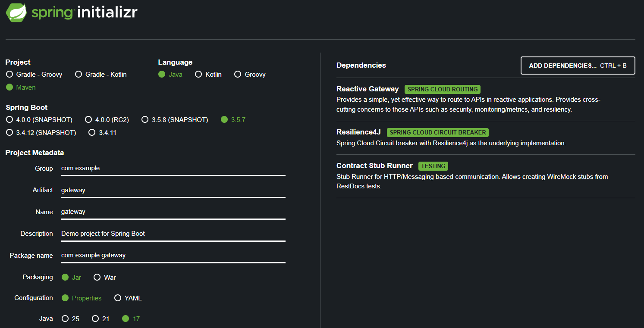644x328 pixels.
Task: Click the Dependencies section heading
Action: click(x=361, y=66)
